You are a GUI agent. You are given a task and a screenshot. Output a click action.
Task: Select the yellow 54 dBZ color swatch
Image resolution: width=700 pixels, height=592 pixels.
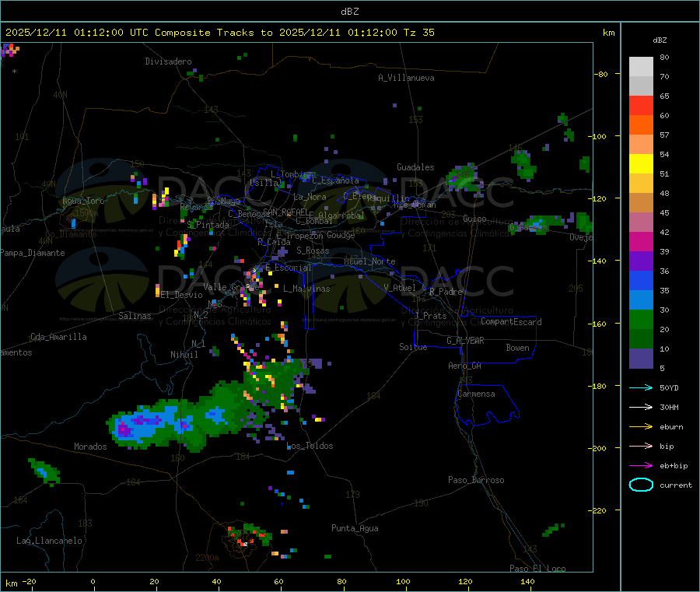(641, 164)
